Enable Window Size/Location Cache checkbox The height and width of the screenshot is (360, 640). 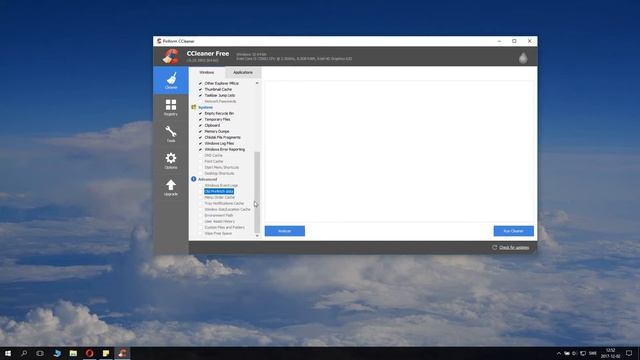200,209
